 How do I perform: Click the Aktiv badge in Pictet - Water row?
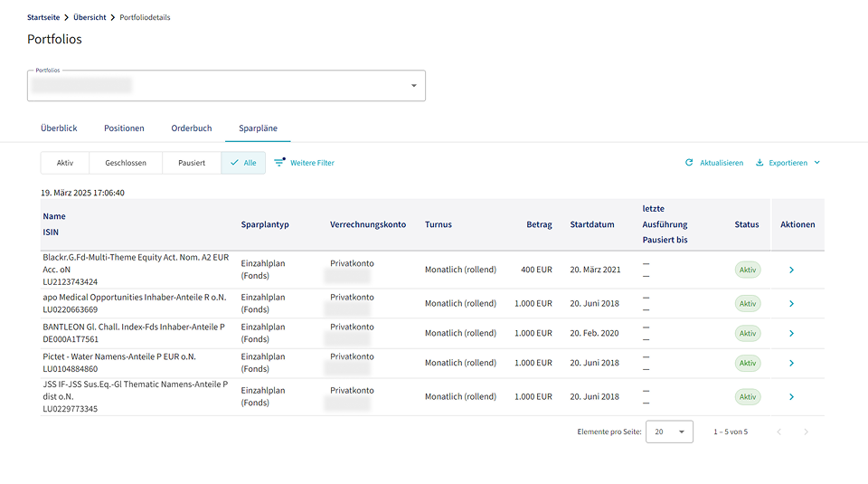pyautogui.click(x=748, y=364)
